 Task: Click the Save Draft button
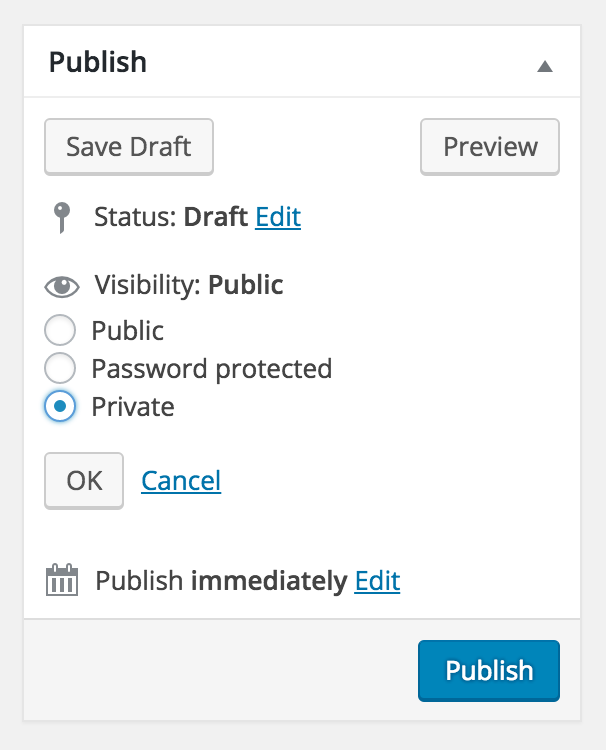click(x=129, y=147)
